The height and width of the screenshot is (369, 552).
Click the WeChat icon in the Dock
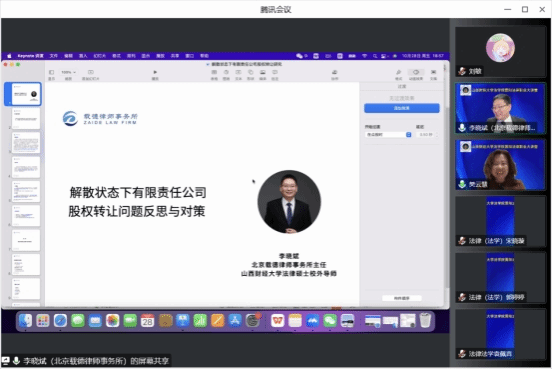pos(330,321)
